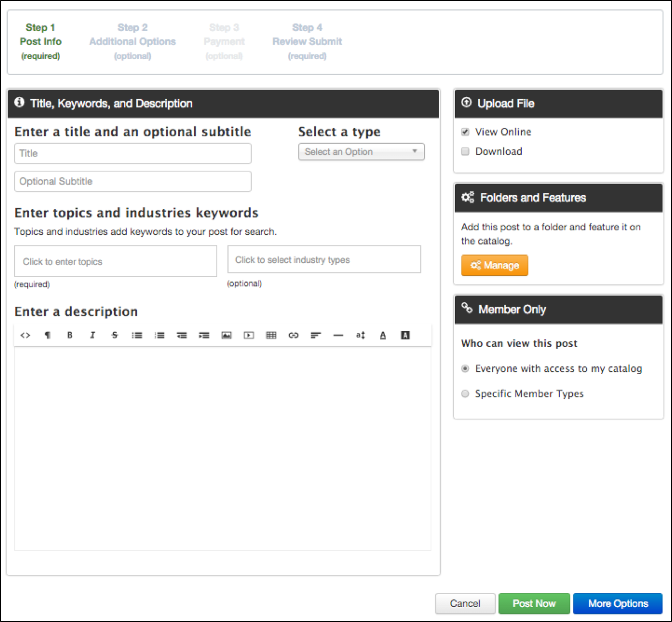Select Specific Member Types radio option

coord(465,393)
